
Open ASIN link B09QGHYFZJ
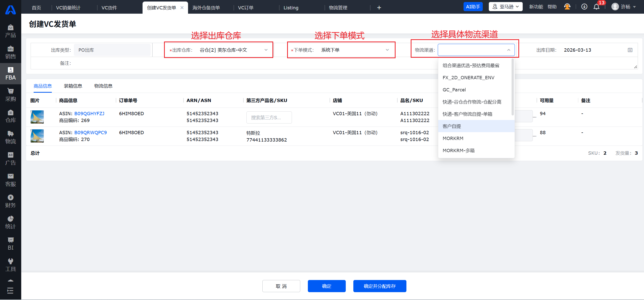[x=89, y=113]
